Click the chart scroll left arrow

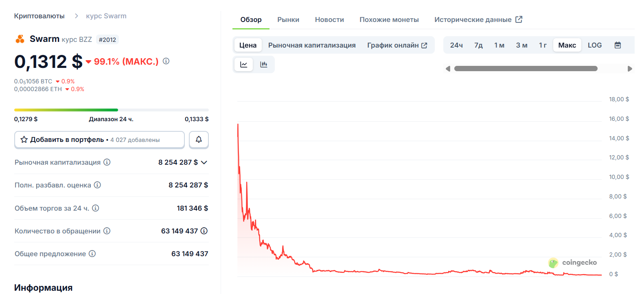click(x=448, y=69)
